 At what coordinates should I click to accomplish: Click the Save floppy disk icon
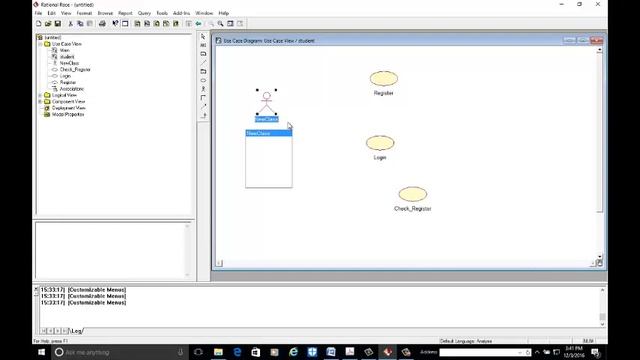pyautogui.click(x=58, y=24)
